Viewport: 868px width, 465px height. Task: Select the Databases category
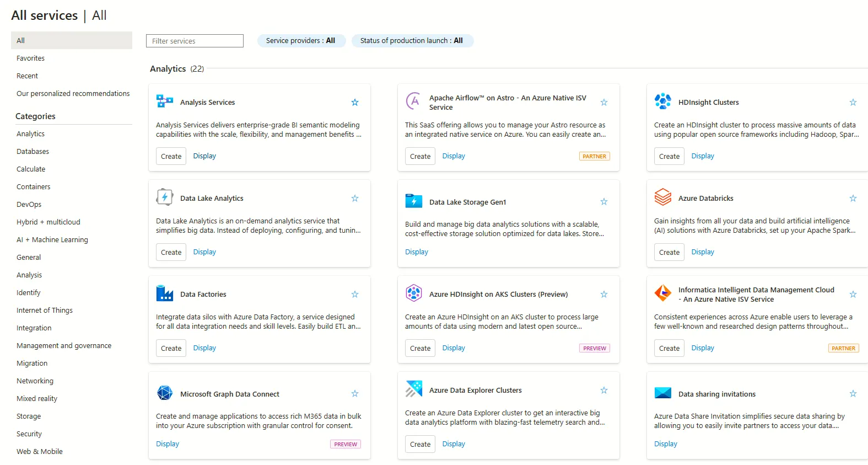point(33,151)
